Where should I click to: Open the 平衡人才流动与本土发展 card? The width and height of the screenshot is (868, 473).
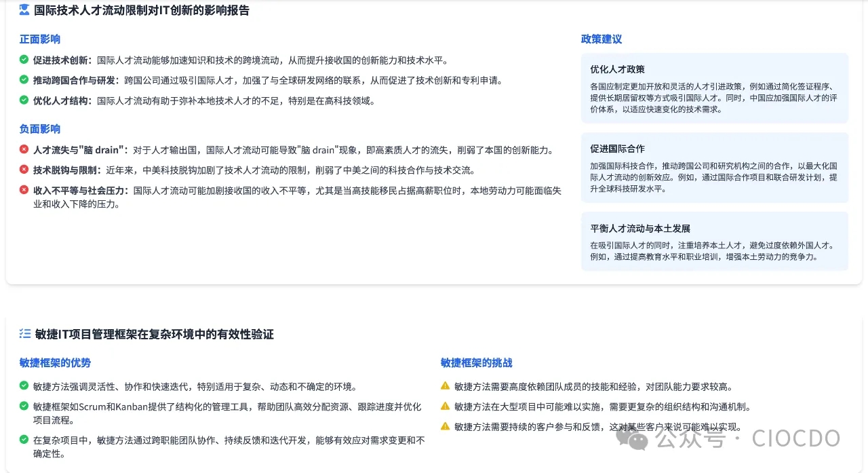714,242
